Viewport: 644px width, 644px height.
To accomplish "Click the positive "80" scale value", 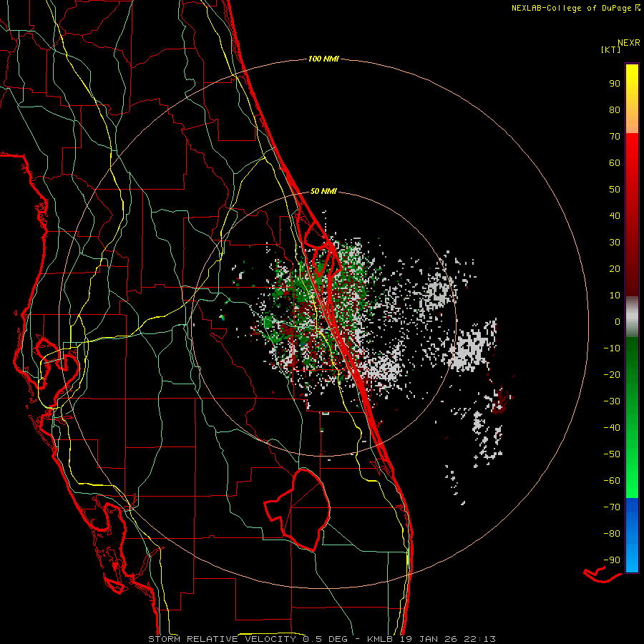I will click(615, 109).
